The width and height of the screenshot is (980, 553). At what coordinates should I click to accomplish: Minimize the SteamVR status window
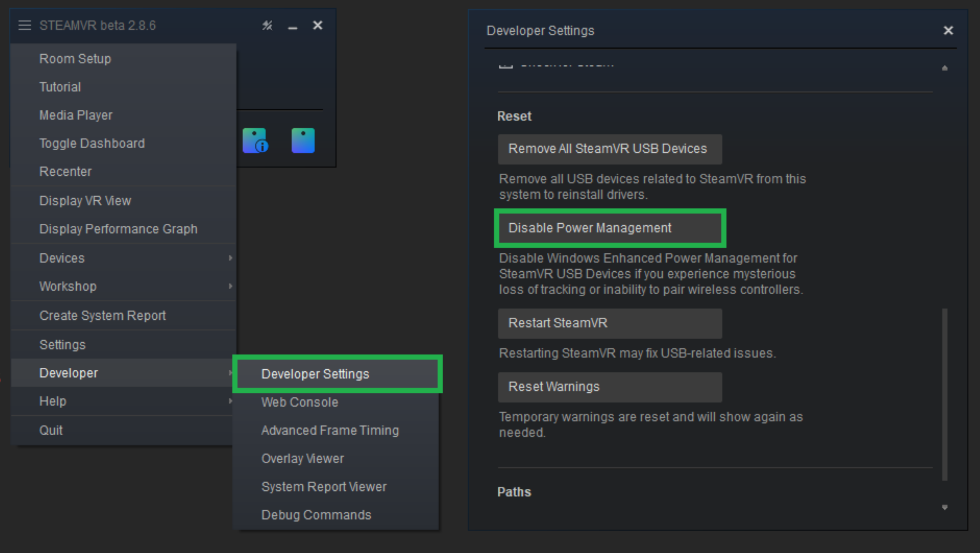[x=293, y=27]
